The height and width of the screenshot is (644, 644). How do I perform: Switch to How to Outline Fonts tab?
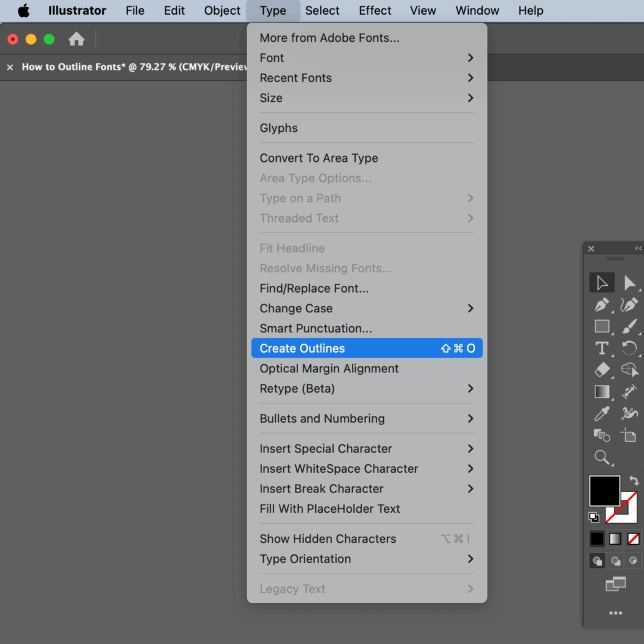pos(134,67)
